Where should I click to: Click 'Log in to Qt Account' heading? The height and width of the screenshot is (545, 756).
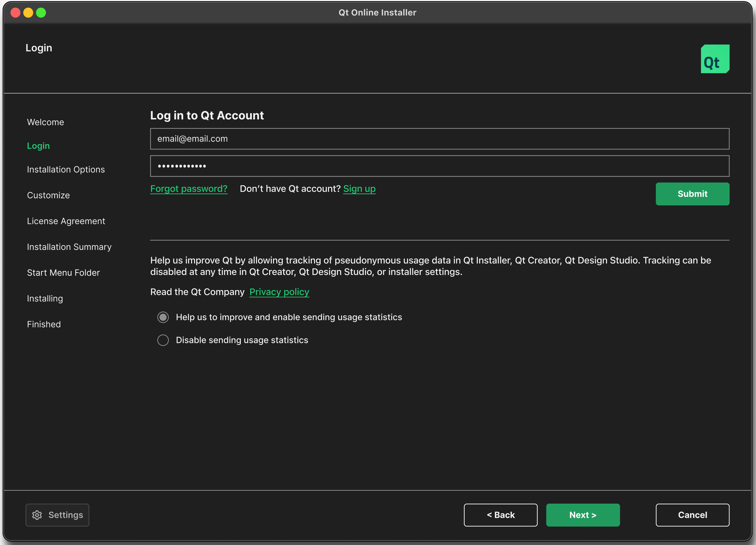(207, 115)
